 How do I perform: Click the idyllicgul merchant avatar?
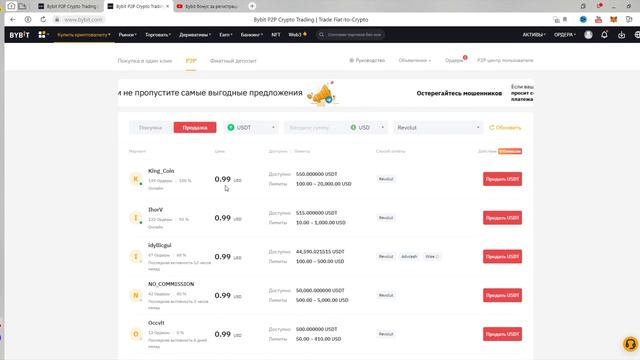point(136,256)
